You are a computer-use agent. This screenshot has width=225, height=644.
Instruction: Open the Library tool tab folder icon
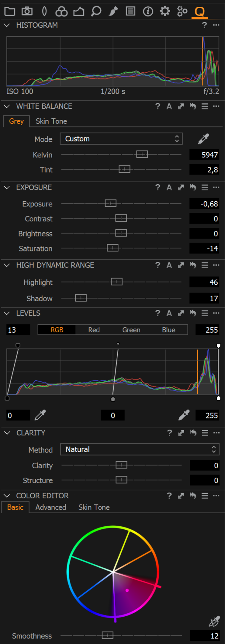click(x=10, y=11)
